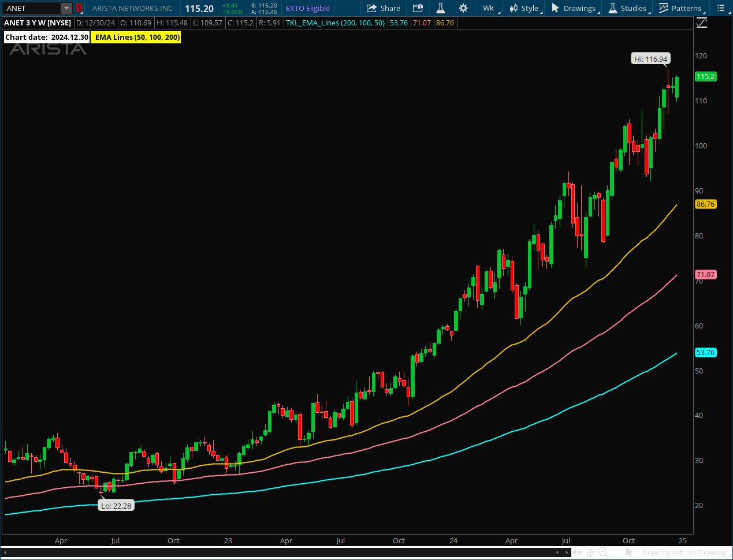This screenshot has width=733, height=560.
Task: Click the +3.05% percent change value
Action: pyautogui.click(x=232, y=12)
